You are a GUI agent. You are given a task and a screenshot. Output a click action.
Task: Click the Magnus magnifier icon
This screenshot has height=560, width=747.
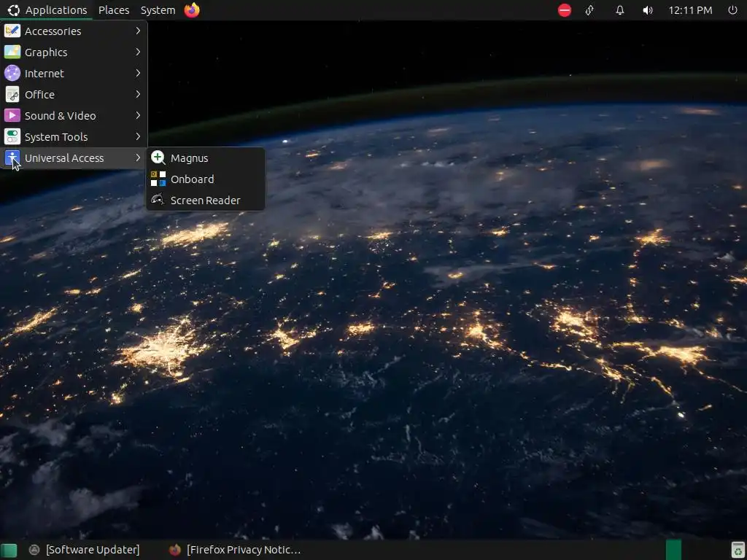158,157
